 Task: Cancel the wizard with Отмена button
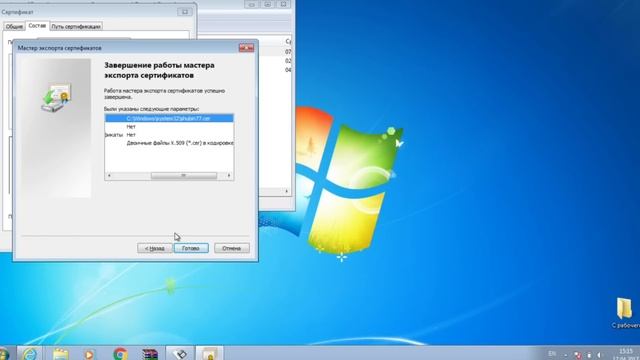tap(231, 248)
